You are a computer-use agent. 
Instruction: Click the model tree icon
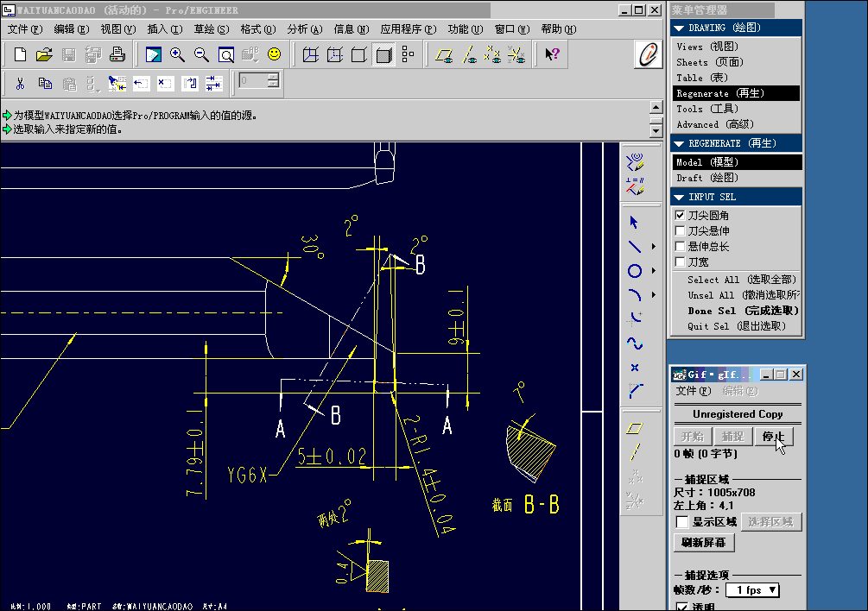408,54
